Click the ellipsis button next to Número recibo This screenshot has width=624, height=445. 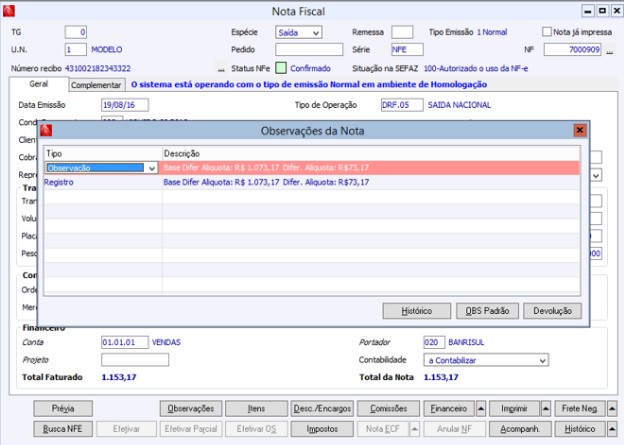click(221, 69)
